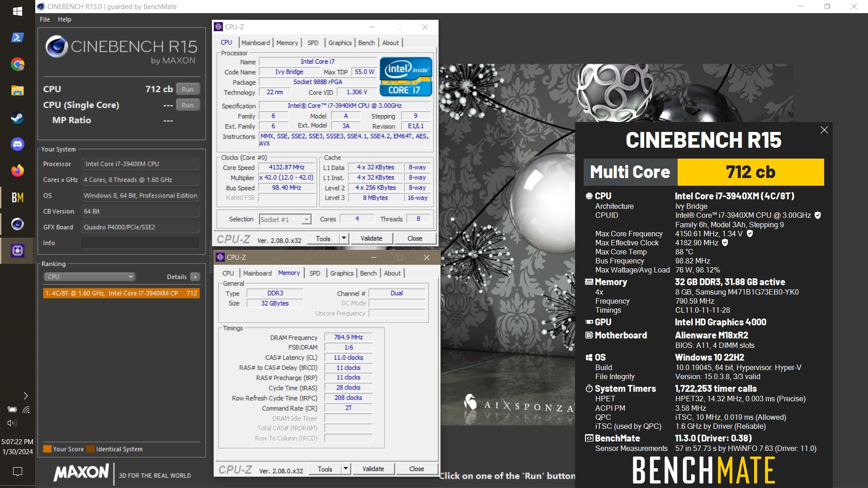Open Discord from the taskbar

[x=17, y=144]
